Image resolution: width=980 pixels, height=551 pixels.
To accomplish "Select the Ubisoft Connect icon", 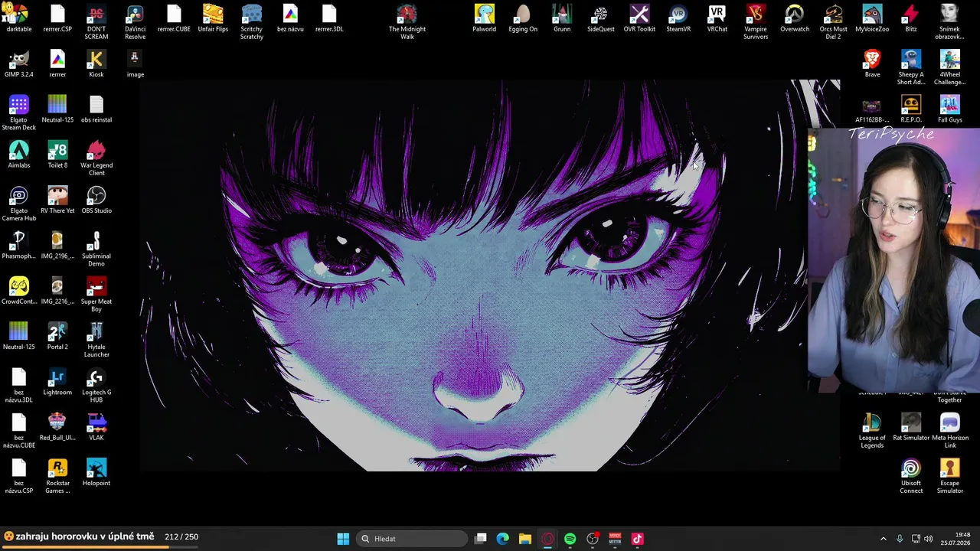I will coord(911,477).
